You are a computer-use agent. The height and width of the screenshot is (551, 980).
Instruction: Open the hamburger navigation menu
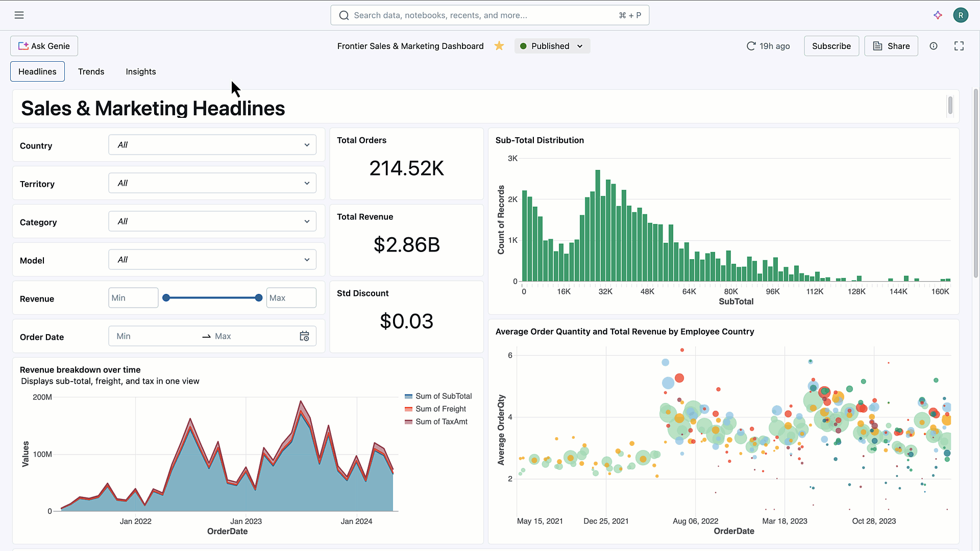(x=19, y=15)
